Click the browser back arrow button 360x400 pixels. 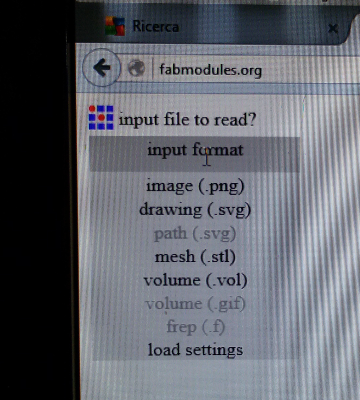(x=101, y=68)
